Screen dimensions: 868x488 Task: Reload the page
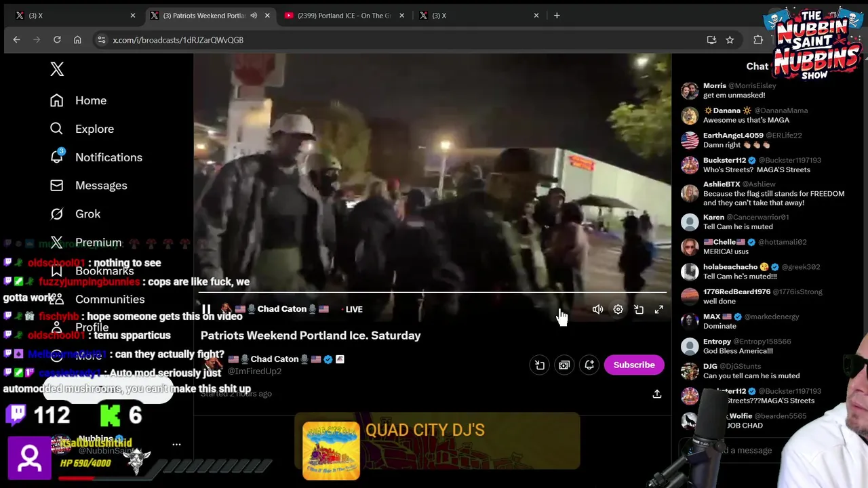pyautogui.click(x=57, y=40)
